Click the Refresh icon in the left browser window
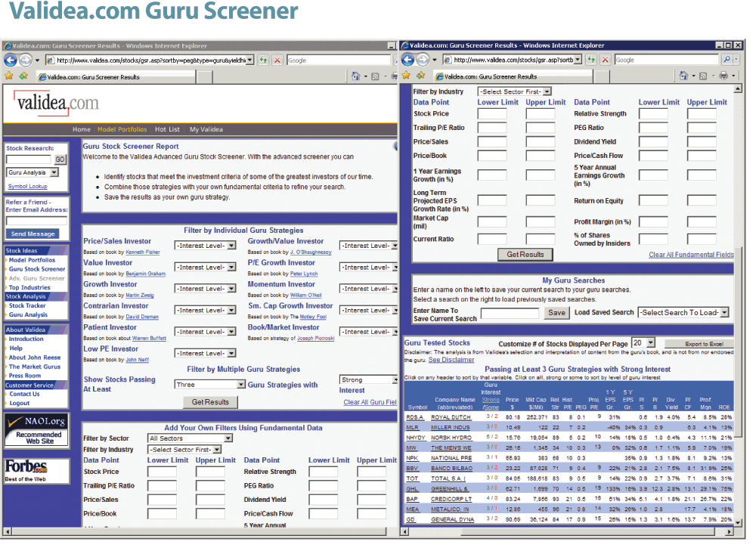Screen dimensions: 756x548 (x=263, y=60)
